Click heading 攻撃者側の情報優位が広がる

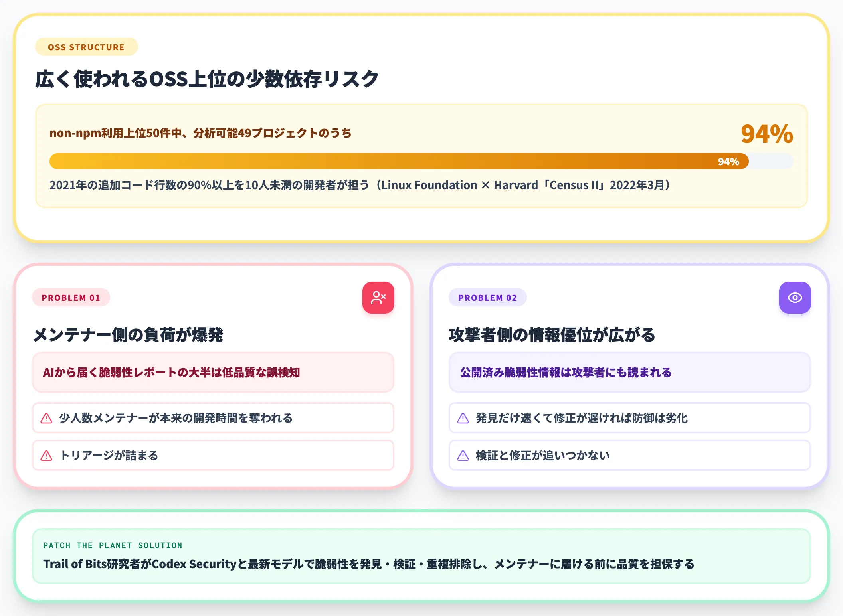pos(552,335)
